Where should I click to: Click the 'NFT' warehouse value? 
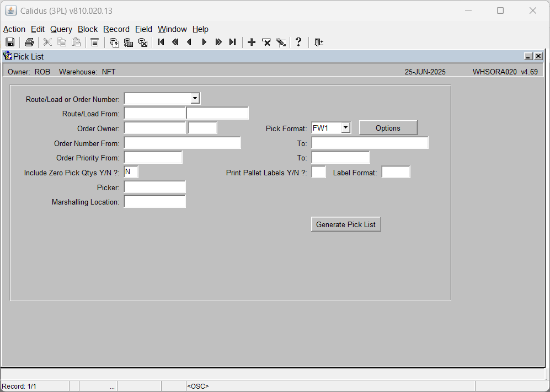click(109, 72)
